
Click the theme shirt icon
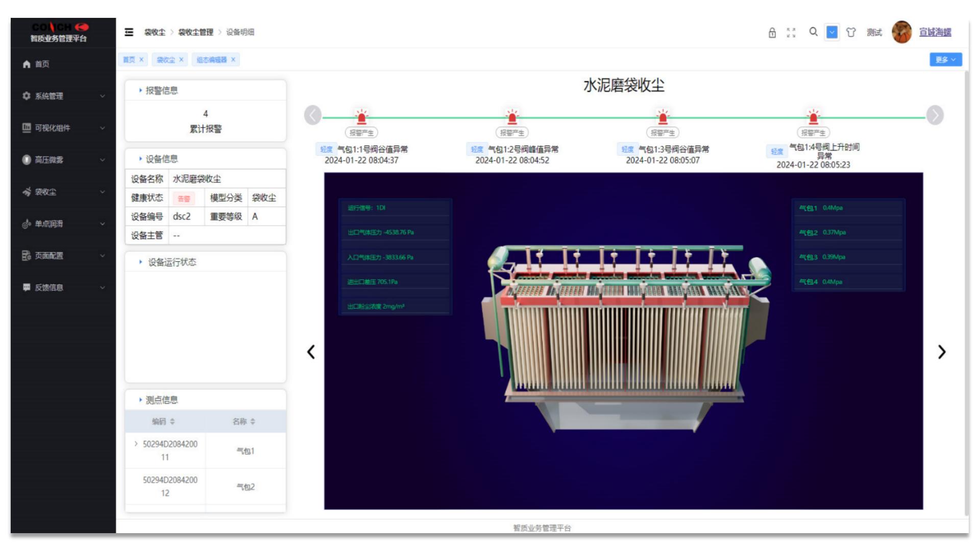(x=851, y=33)
